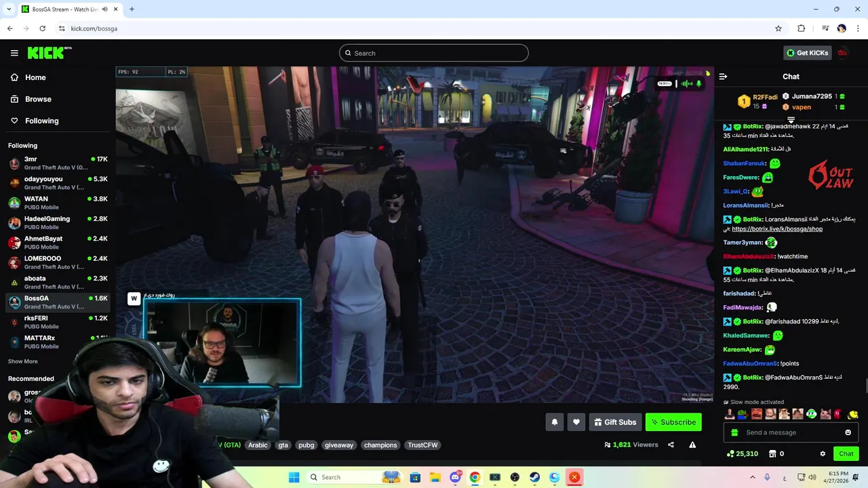This screenshot has height=488, width=868.
Task: Click the green Chat send button
Action: pos(846,453)
